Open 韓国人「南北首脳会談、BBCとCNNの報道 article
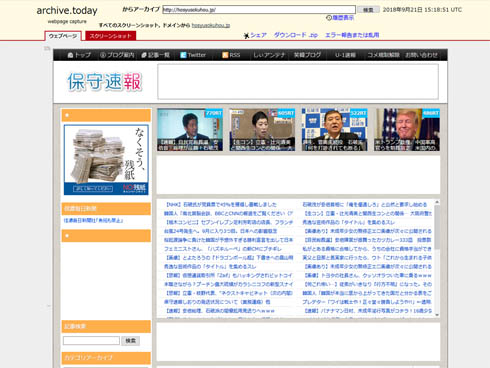 228,213
